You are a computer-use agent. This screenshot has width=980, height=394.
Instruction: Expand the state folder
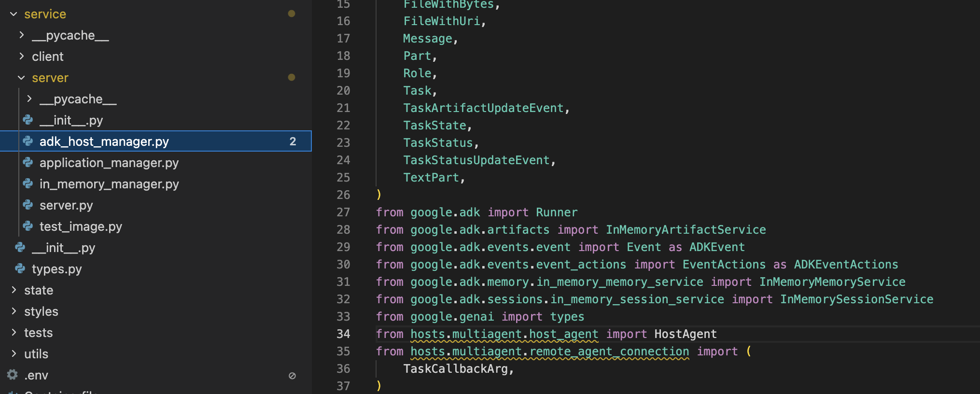[x=14, y=290]
